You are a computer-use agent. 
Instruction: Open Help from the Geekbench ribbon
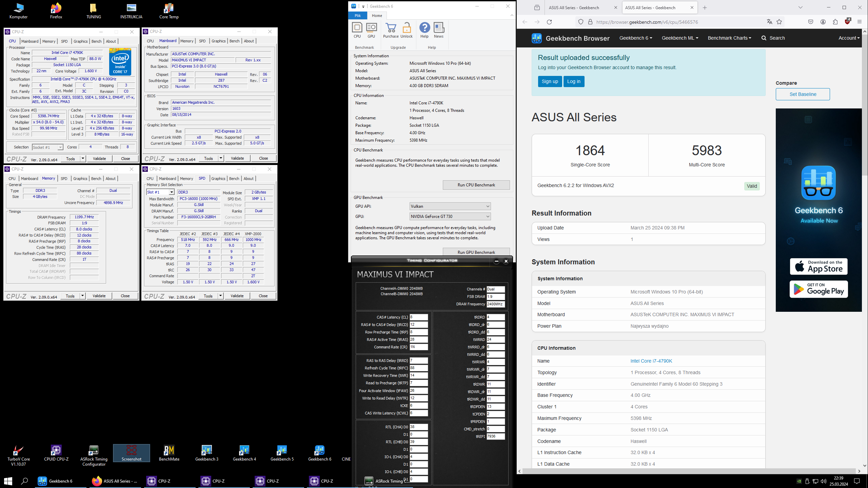coord(424,30)
